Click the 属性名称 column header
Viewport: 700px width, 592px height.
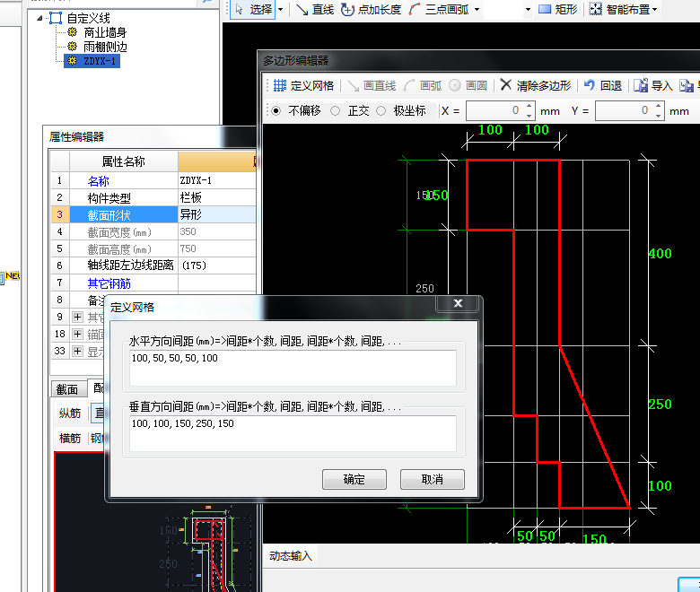[124, 161]
